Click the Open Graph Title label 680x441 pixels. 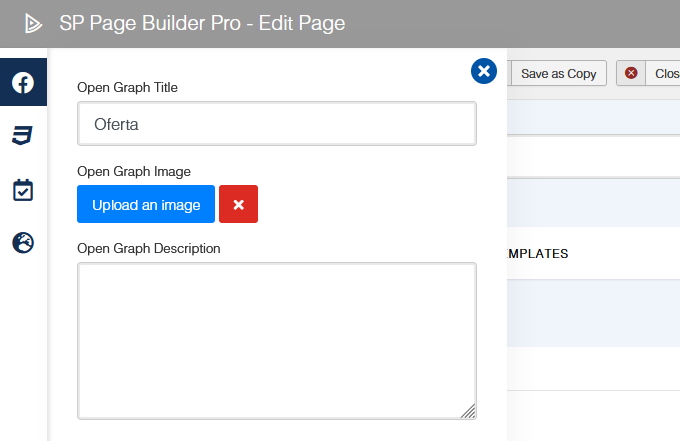click(x=141, y=87)
